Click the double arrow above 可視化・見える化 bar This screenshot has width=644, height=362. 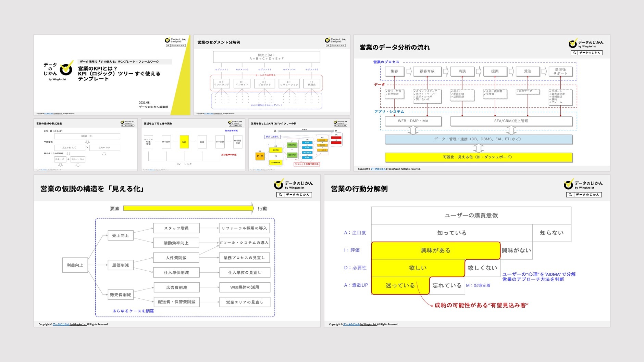point(479,148)
